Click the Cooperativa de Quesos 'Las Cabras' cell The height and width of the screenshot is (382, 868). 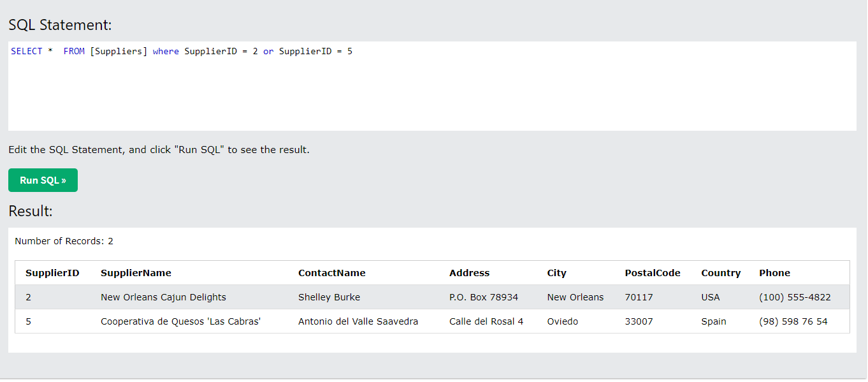pyautogui.click(x=180, y=321)
